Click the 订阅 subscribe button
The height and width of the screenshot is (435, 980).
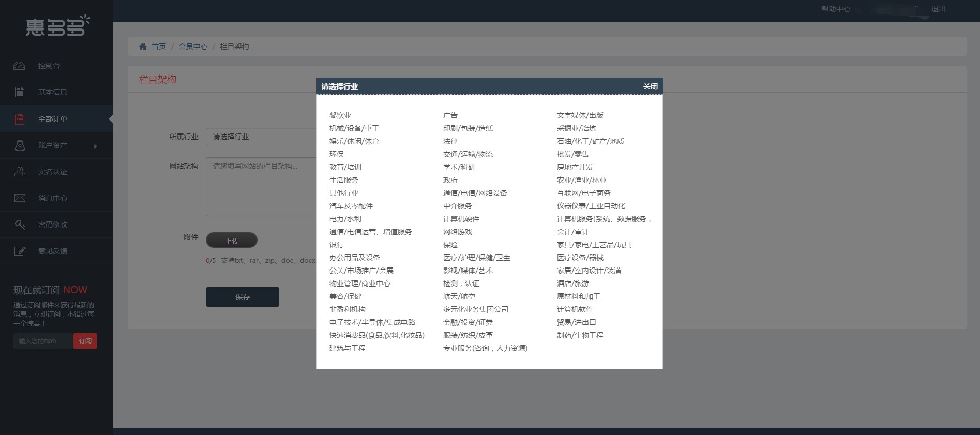pos(85,341)
